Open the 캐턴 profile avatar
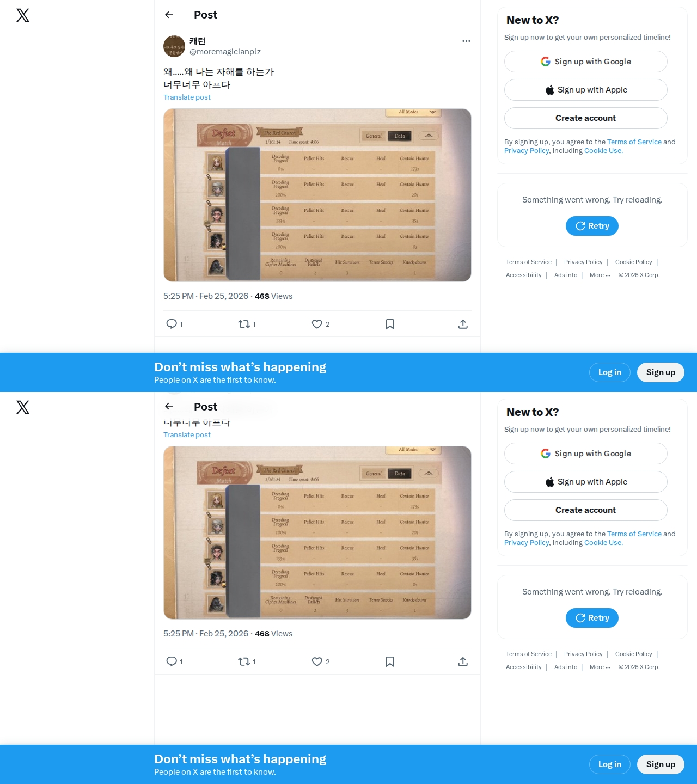Viewport: 697px width, 784px height. click(174, 46)
